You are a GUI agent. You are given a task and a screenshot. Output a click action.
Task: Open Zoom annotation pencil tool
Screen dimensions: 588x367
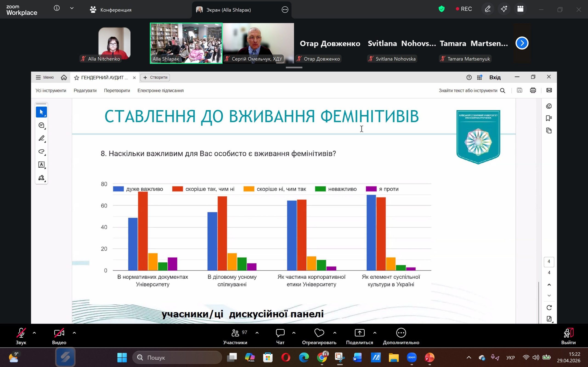487,9
